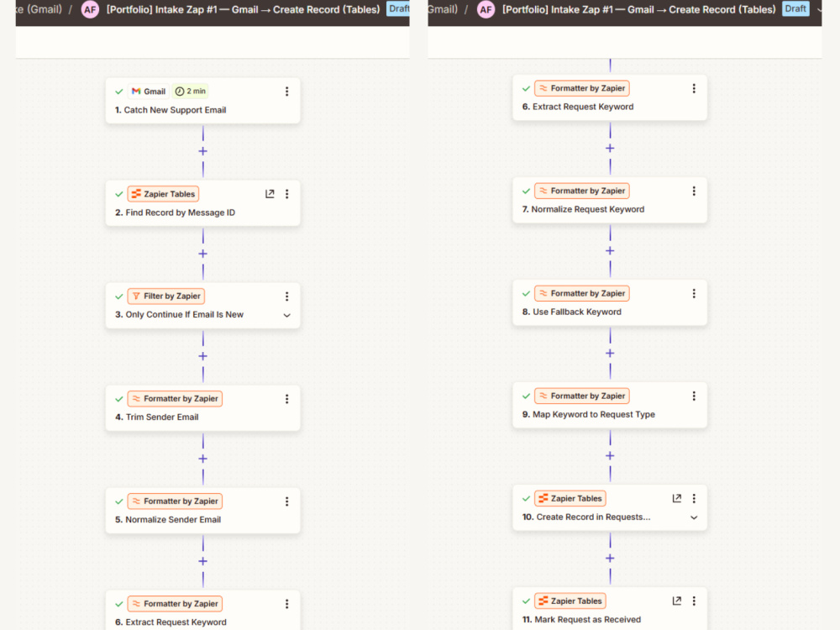The width and height of the screenshot is (840, 630).
Task: Click the Formatter by Zapier badge on step 4
Action: pyautogui.click(x=175, y=398)
